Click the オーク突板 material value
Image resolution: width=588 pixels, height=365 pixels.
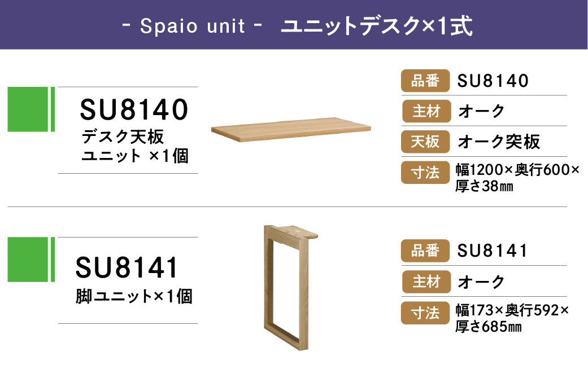(499, 142)
